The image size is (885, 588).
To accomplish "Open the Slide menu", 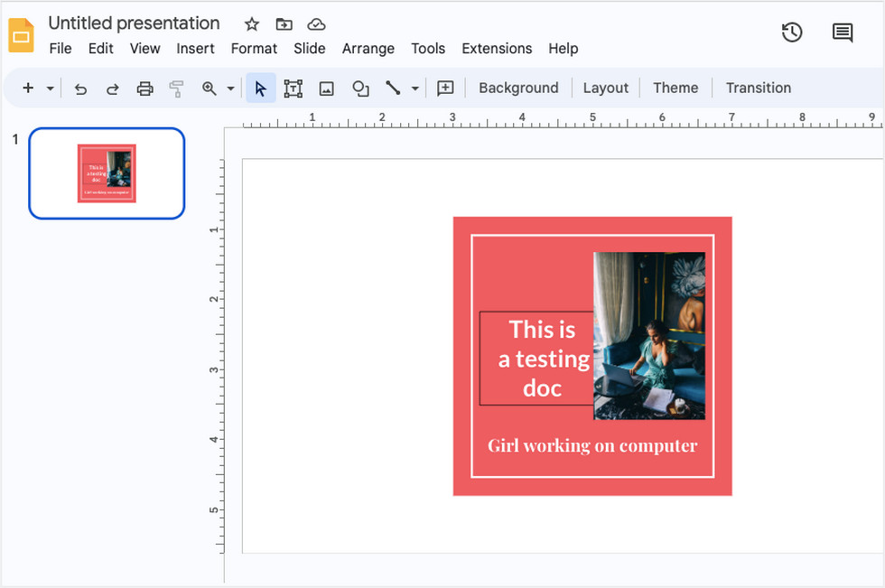I will pos(309,49).
